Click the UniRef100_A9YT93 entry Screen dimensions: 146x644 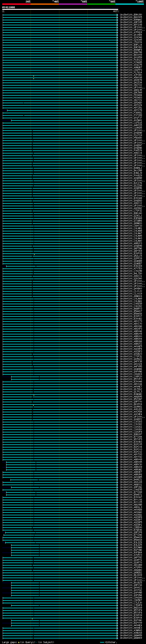131,455
